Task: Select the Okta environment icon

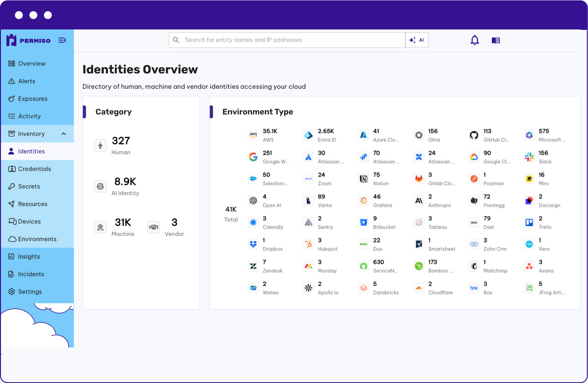Action: pos(419,135)
